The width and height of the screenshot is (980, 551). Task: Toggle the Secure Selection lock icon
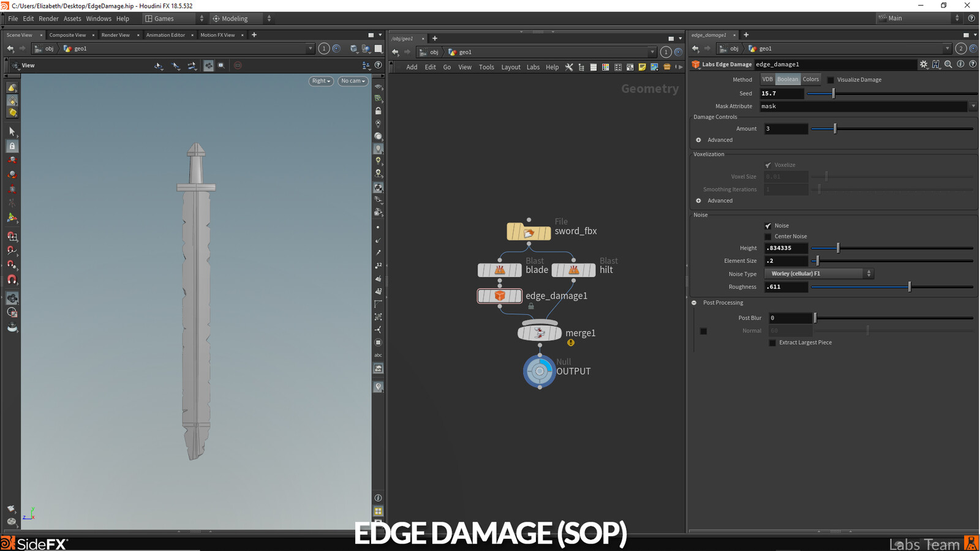[11, 146]
